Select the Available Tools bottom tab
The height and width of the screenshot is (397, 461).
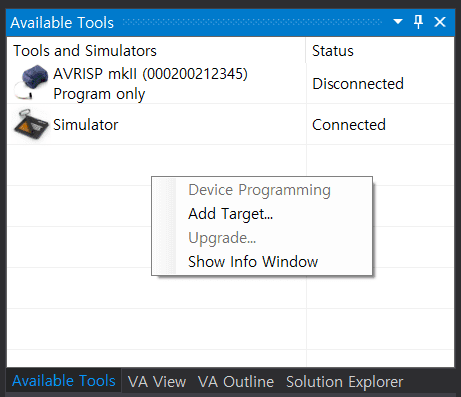pyautogui.click(x=64, y=381)
